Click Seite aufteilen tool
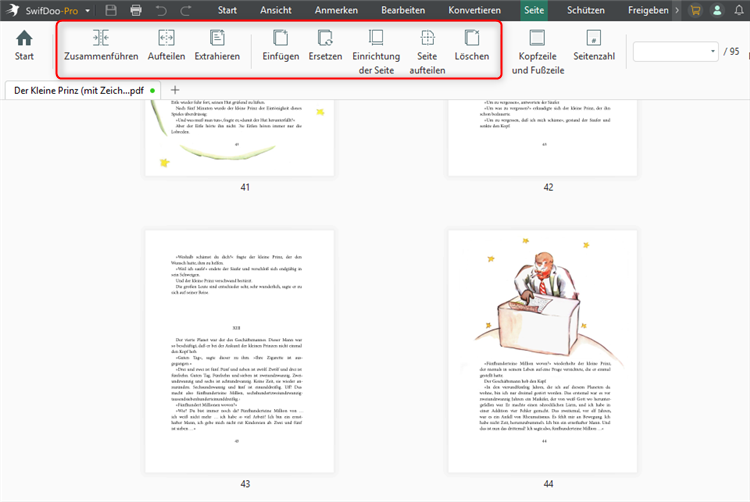Screen dimensions: 750x502 [x=427, y=52]
